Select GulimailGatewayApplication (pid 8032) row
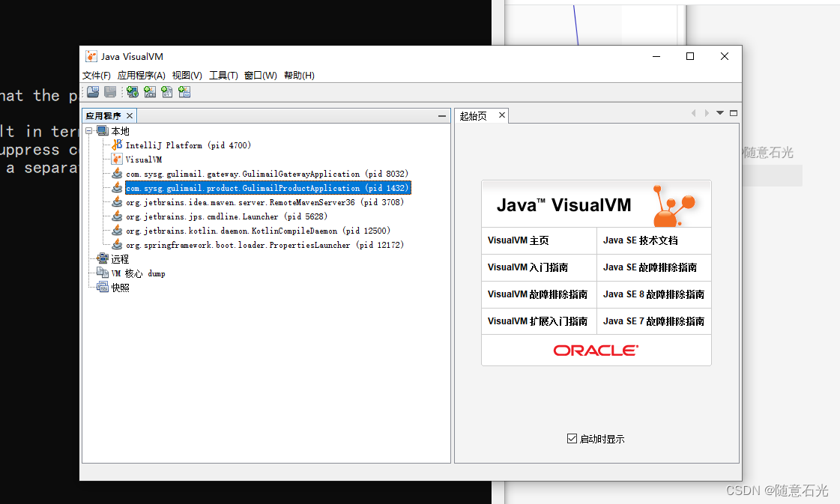This screenshot has height=504, width=840. [268, 174]
